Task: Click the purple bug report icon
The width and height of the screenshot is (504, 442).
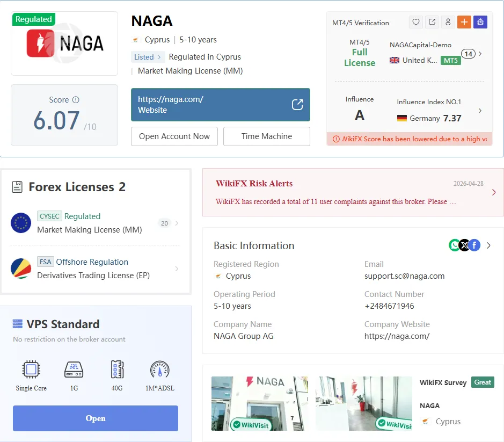Action: (480, 22)
